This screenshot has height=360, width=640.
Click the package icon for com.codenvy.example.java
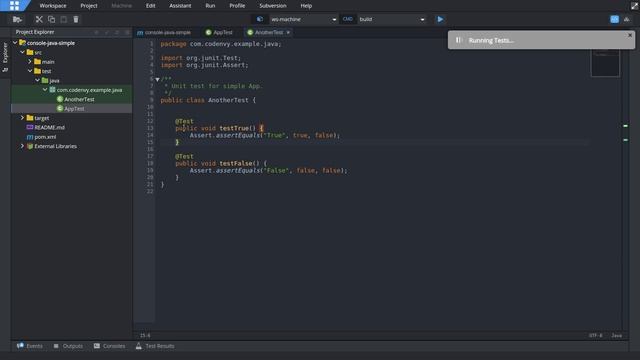coord(53,90)
